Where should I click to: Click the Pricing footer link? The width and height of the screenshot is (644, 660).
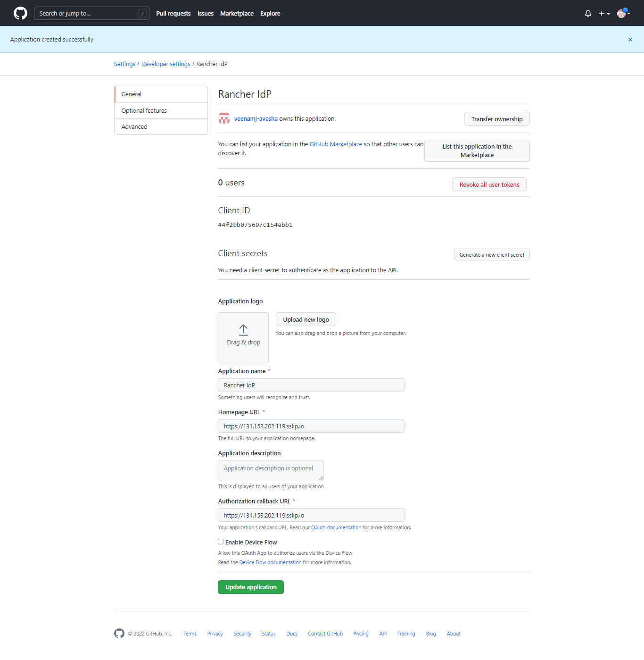click(x=361, y=634)
